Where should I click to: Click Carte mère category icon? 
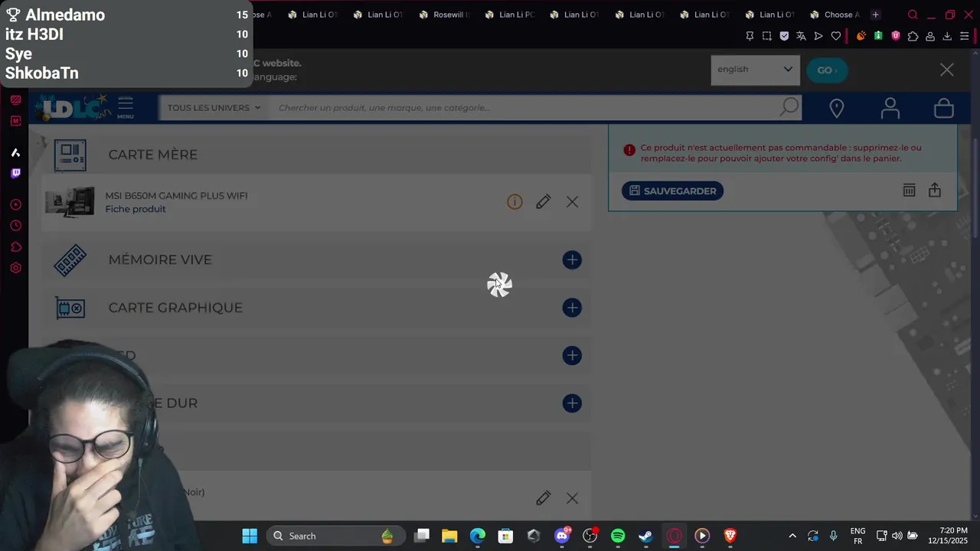tap(70, 155)
